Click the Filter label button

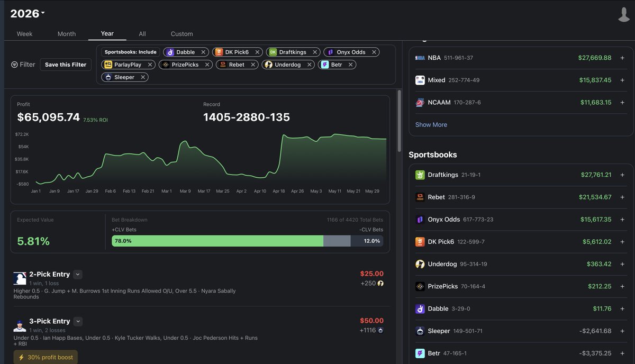tap(23, 65)
